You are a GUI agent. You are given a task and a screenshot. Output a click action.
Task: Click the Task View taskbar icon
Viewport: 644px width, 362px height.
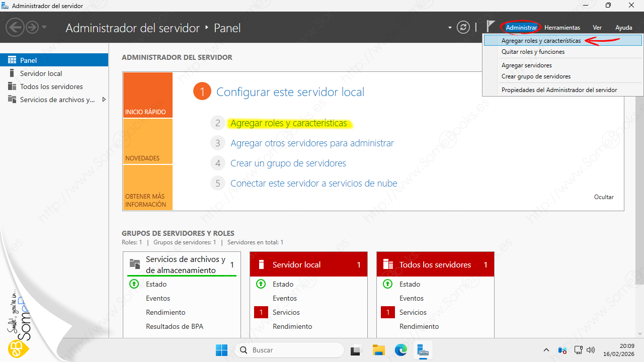356,350
